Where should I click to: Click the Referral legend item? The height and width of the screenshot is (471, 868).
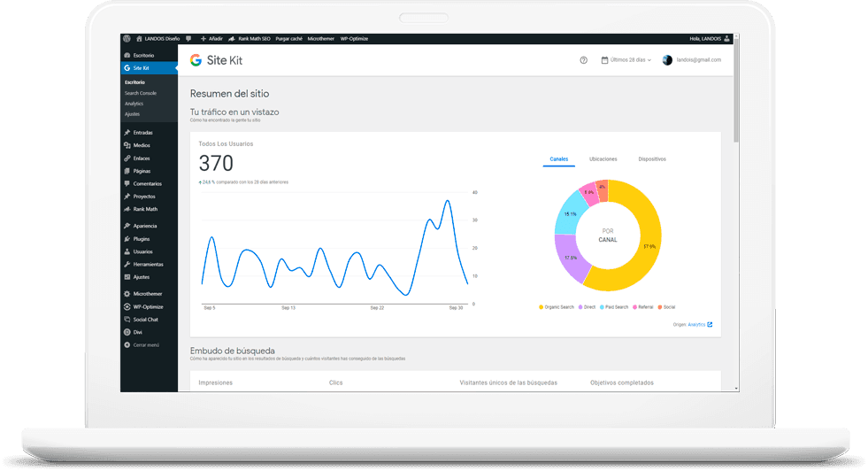tap(642, 307)
